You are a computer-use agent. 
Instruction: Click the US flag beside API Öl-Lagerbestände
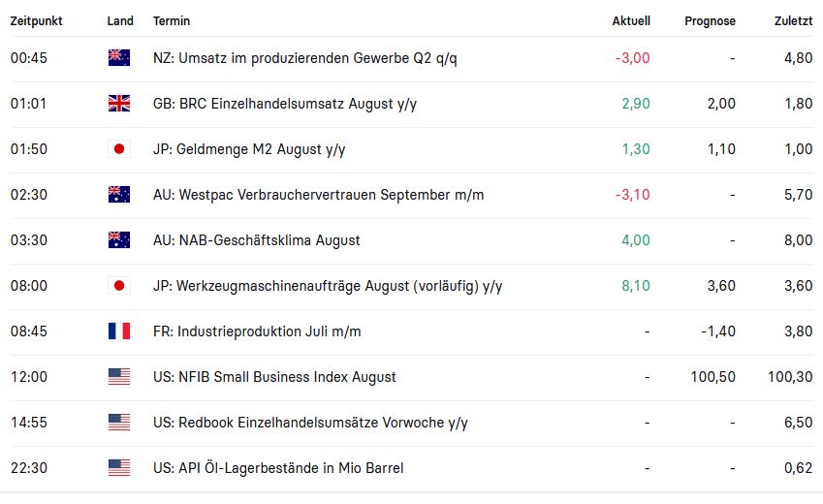118,468
